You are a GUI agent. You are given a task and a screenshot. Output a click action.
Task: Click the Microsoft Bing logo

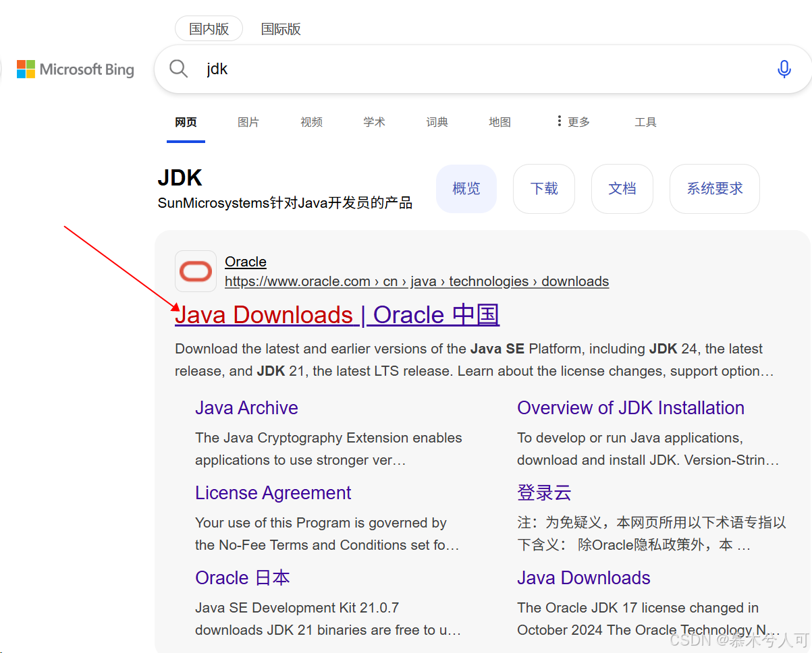pyautogui.click(x=75, y=69)
